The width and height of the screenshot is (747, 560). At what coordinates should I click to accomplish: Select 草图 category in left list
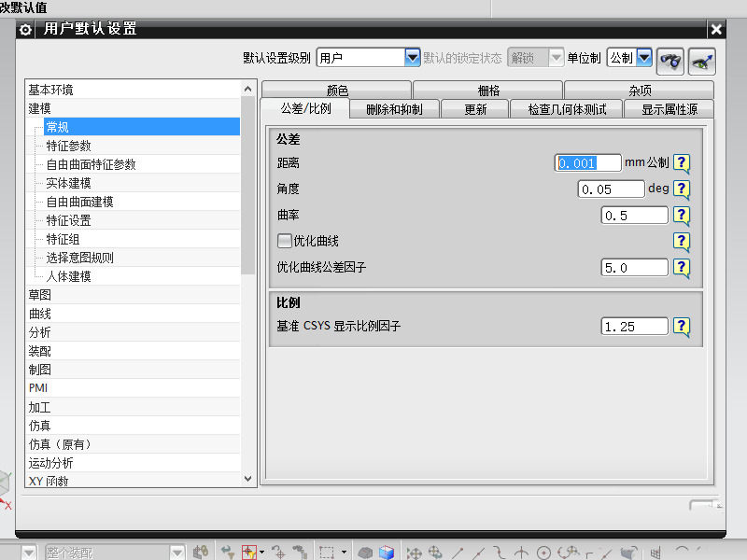(40, 295)
